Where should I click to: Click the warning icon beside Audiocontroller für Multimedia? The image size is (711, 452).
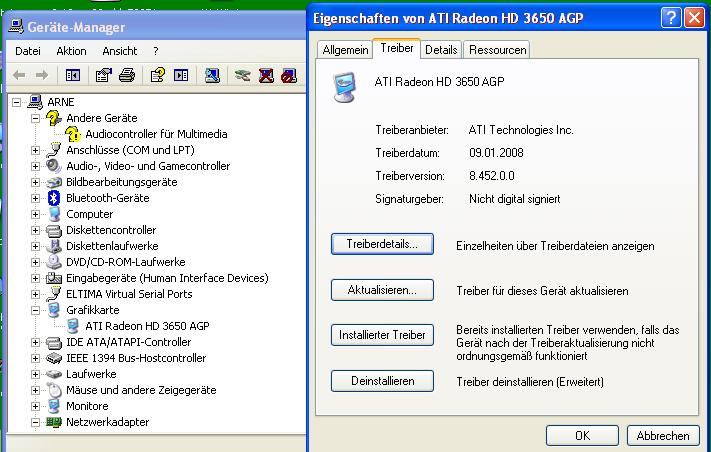(x=73, y=134)
